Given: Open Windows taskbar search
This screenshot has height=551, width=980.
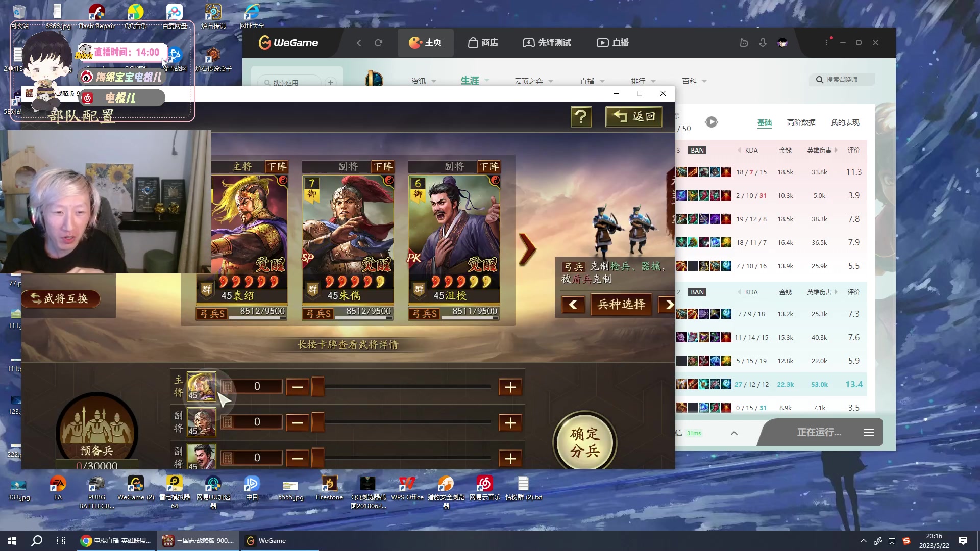Looking at the screenshot, I should click(37, 541).
